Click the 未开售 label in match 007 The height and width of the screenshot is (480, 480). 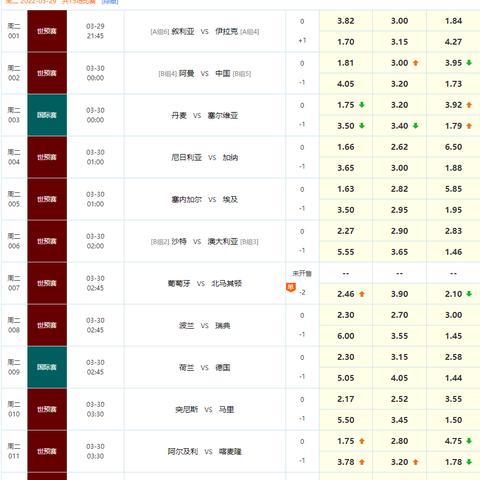click(302, 274)
